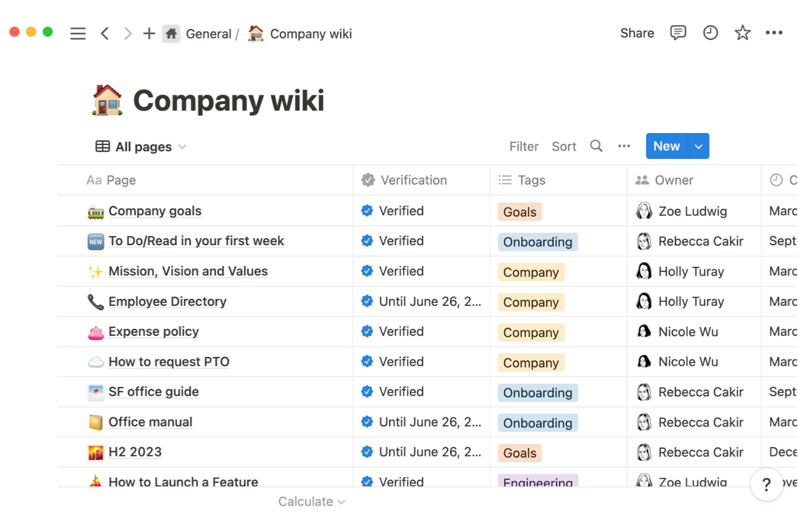The image size is (798, 532).
Task: Open more options with the ellipsis icon top right
Action: 774,33
